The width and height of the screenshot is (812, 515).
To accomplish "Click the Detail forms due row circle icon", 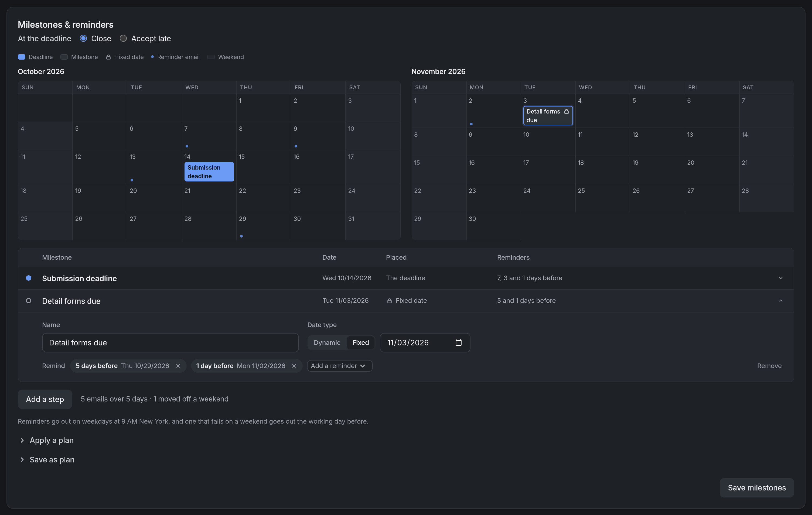I will pos(29,301).
